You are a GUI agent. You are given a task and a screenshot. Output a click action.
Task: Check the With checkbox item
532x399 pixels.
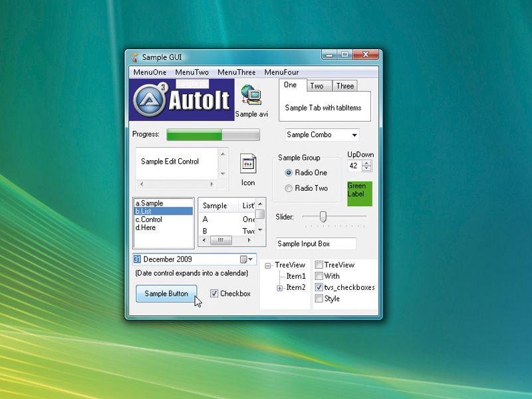(319, 276)
